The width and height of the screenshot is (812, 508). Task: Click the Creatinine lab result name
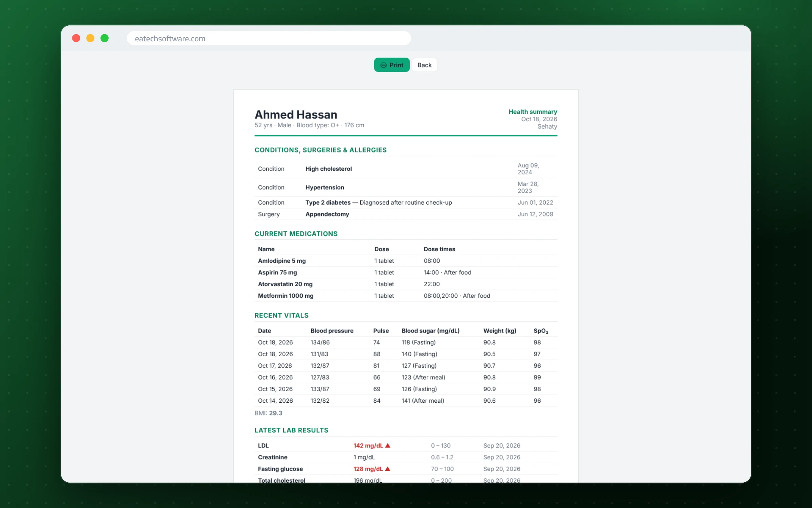[x=273, y=458]
